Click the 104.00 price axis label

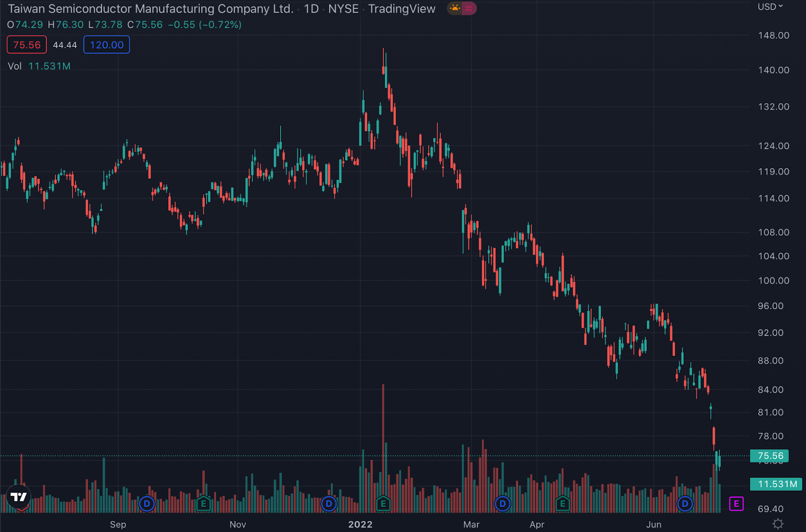click(x=773, y=256)
